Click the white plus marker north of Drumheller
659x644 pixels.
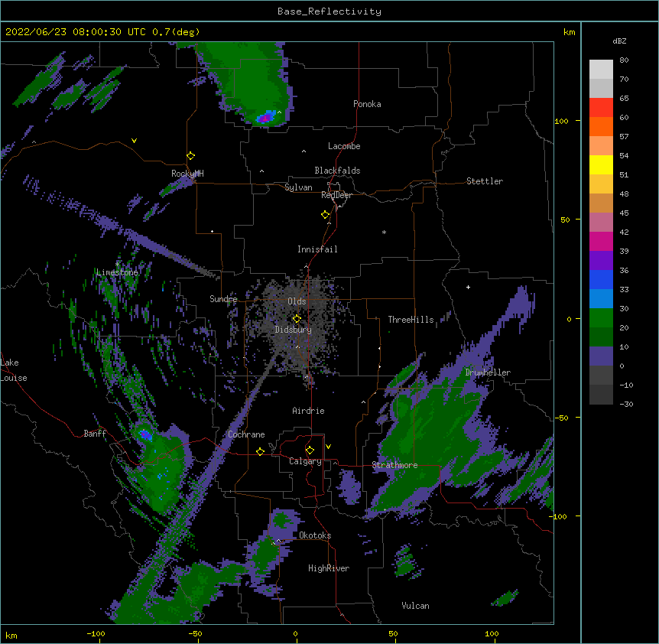468,287
